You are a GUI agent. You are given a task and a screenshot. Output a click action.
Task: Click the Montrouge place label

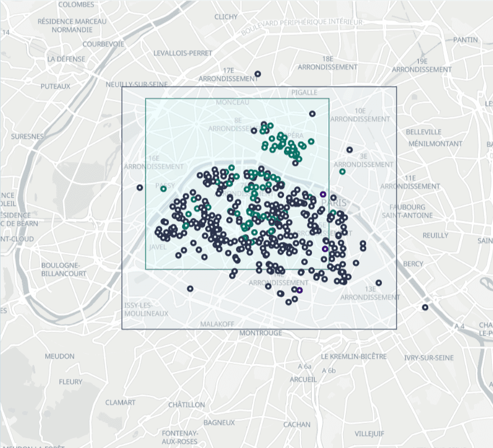(260, 333)
